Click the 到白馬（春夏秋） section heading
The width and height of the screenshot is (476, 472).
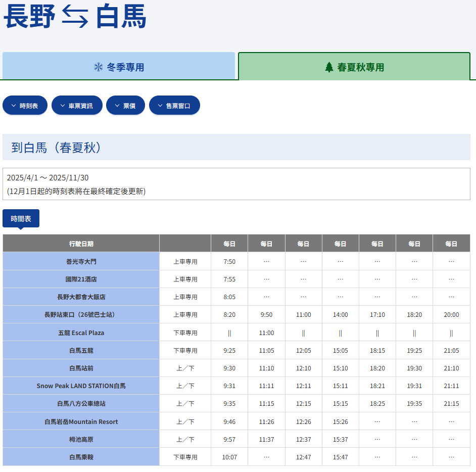[57, 148]
